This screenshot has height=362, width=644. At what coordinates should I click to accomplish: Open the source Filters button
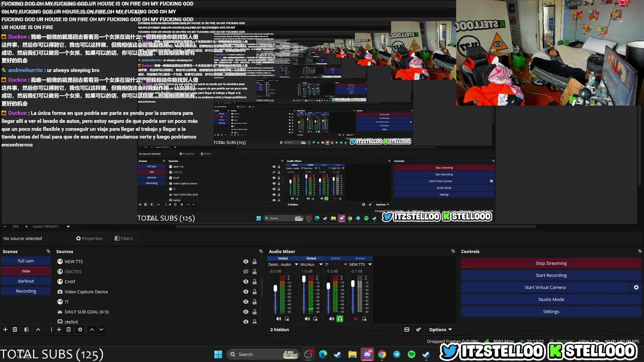123,238
